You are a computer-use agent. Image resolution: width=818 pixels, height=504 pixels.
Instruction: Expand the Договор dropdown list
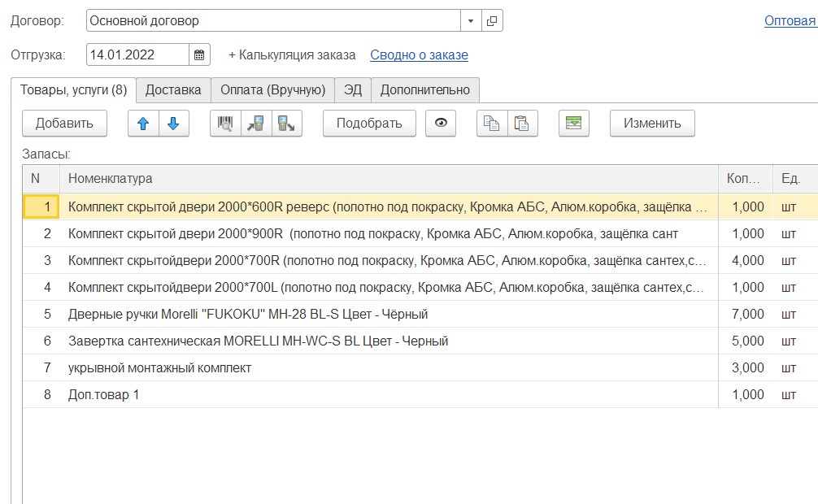(x=472, y=21)
